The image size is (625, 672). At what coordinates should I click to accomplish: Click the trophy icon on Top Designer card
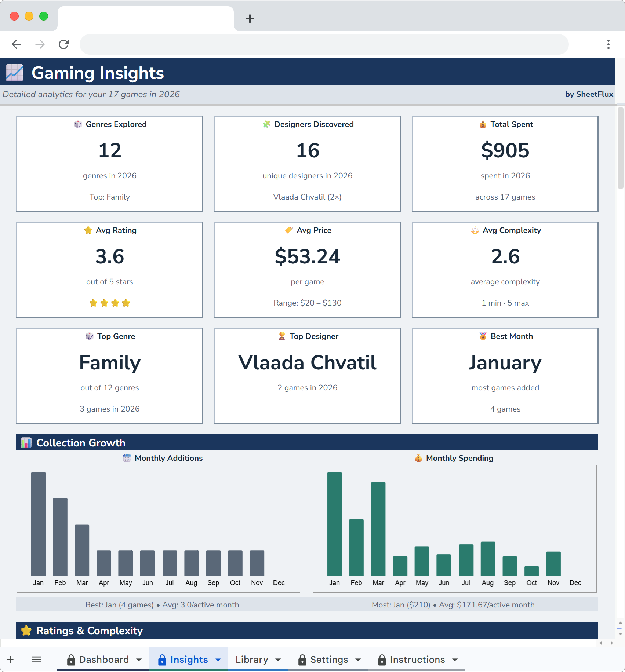click(281, 336)
